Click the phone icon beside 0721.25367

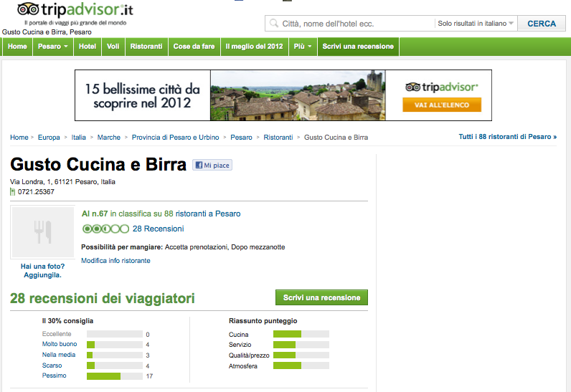pyautogui.click(x=13, y=191)
